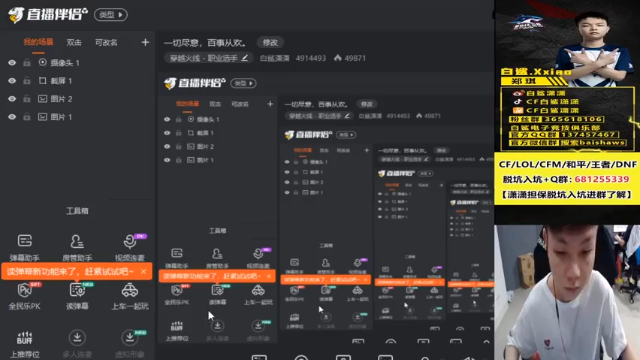
Task: Click the 上推荐位 BUFF icon
Action: [x=24, y=338]
